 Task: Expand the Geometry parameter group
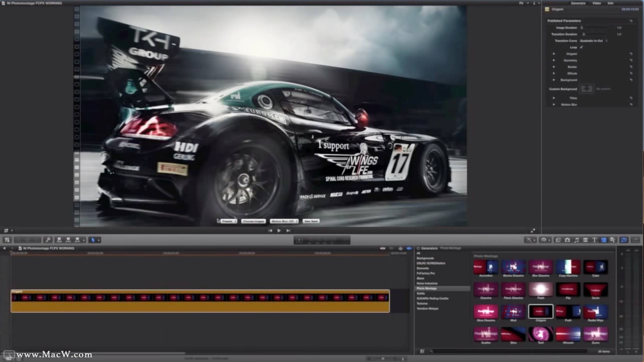554,60
